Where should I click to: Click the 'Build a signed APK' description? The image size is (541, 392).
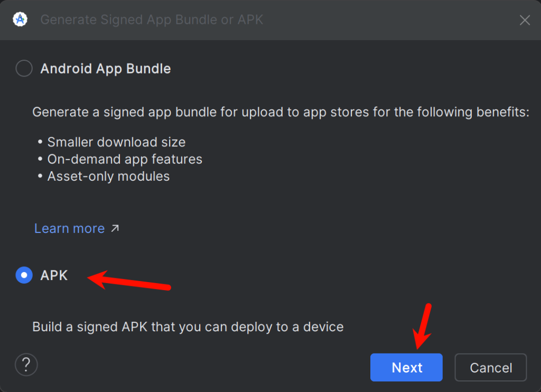tap(188, 326)
